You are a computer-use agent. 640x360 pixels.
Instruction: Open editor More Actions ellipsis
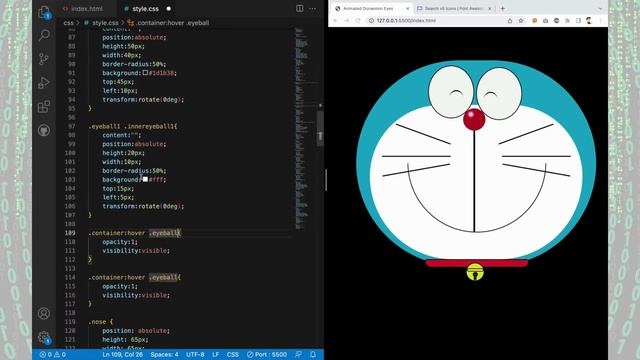pyautogui.click(x=312, y=9)
